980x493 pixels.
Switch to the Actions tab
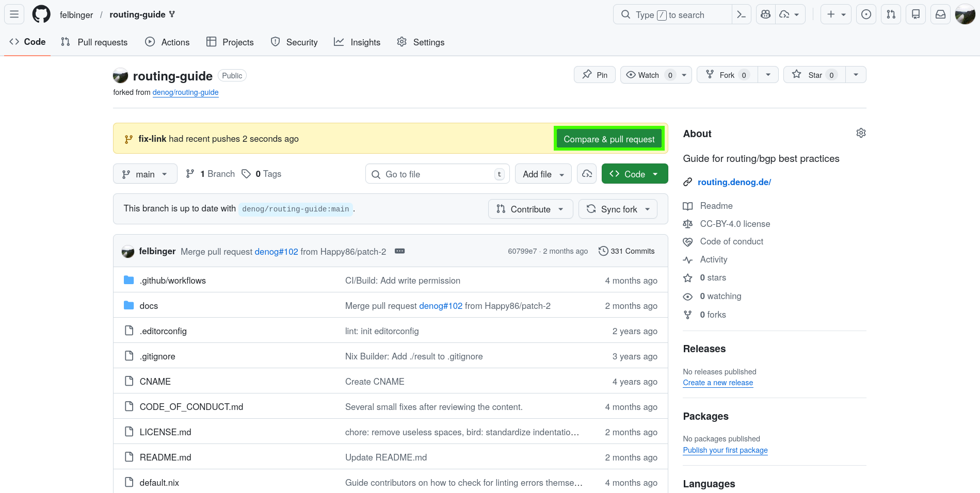[x=168, y=42]
